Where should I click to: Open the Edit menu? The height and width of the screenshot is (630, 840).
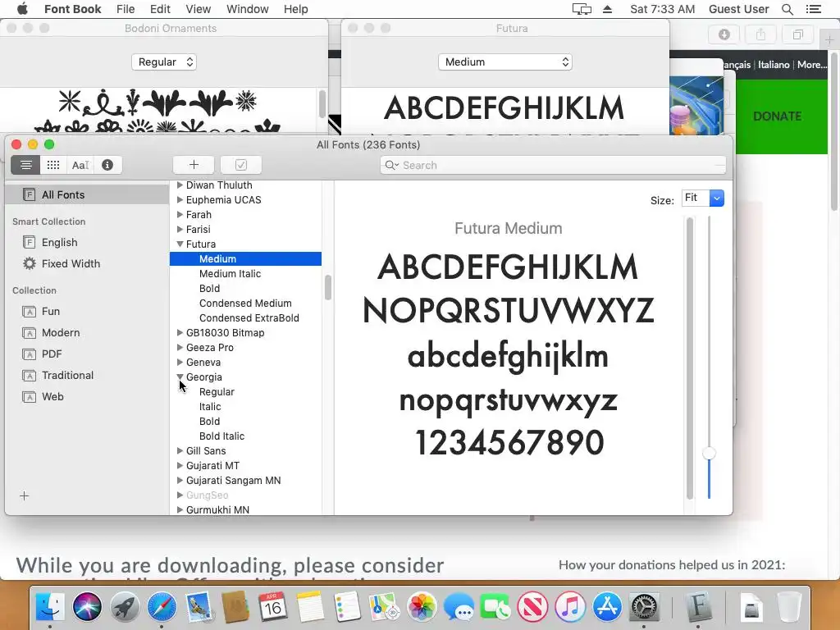(x=160, y=9)
